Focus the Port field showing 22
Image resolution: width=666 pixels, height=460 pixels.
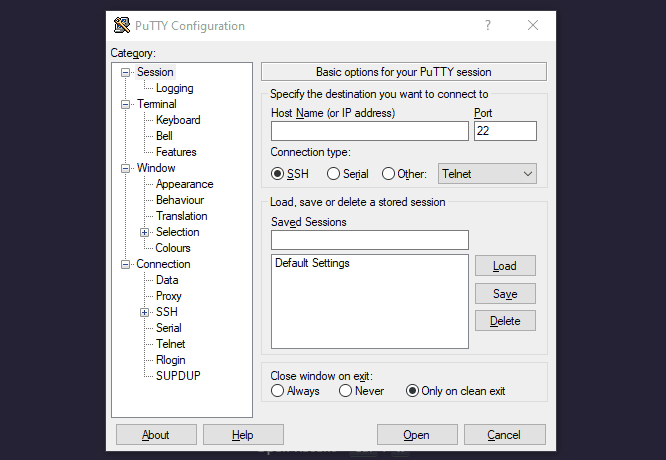(505, 131)
